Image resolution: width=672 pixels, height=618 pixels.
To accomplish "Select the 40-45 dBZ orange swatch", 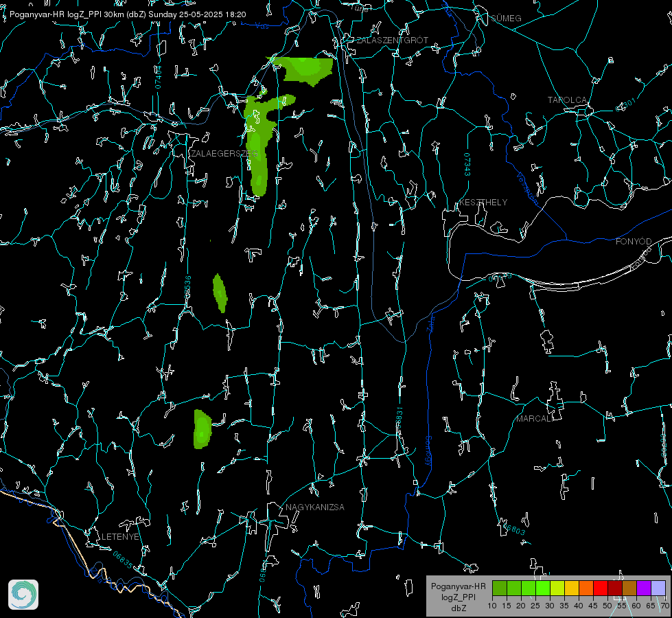I will (586, 588).
